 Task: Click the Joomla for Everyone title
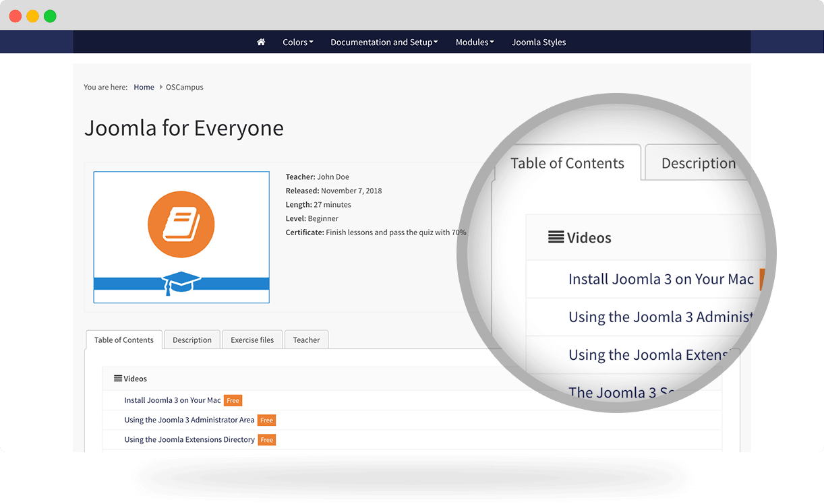[x=184, y=128]
